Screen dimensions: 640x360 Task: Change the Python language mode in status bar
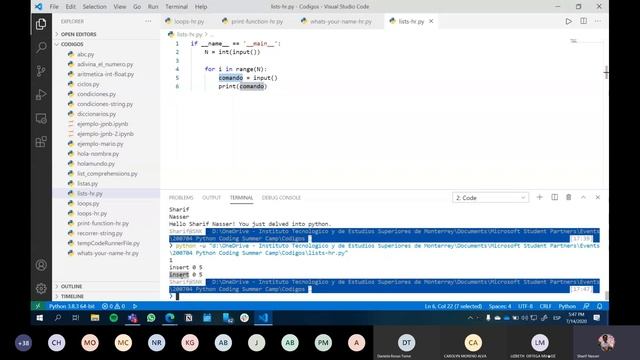(567, 306)
